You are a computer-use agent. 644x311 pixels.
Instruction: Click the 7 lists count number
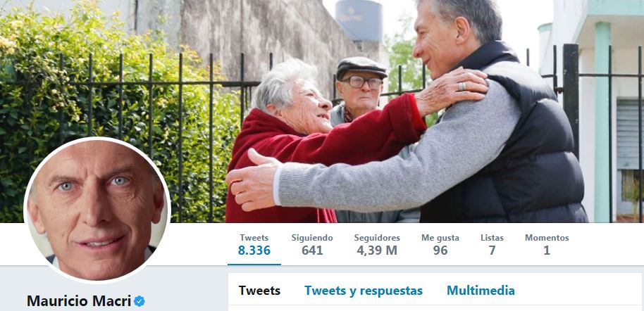[492, 250]
